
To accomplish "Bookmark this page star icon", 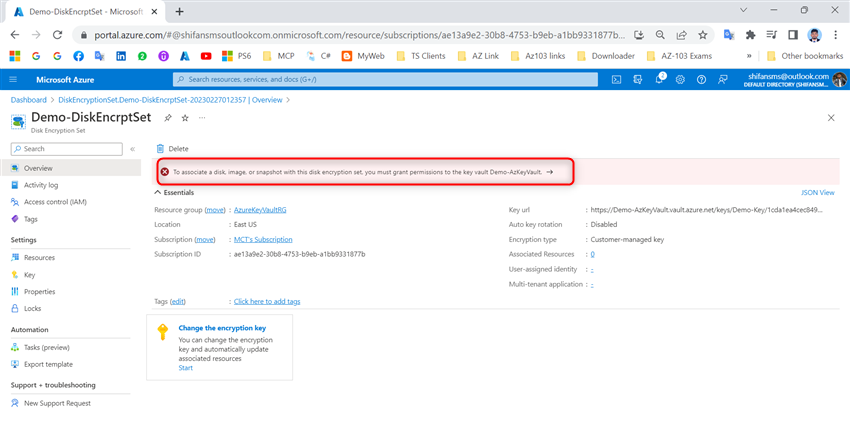I will tap(703, 35).
